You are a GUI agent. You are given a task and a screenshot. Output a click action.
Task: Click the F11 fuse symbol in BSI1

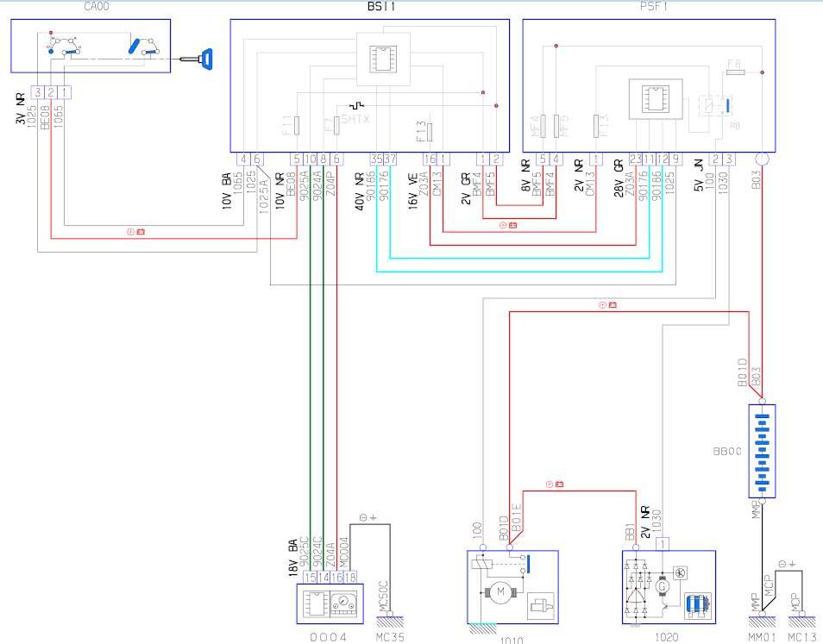[297, 125]
